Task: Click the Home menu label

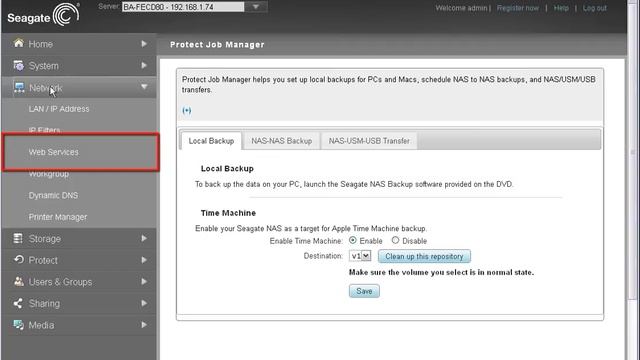Action: pos(40,44)
